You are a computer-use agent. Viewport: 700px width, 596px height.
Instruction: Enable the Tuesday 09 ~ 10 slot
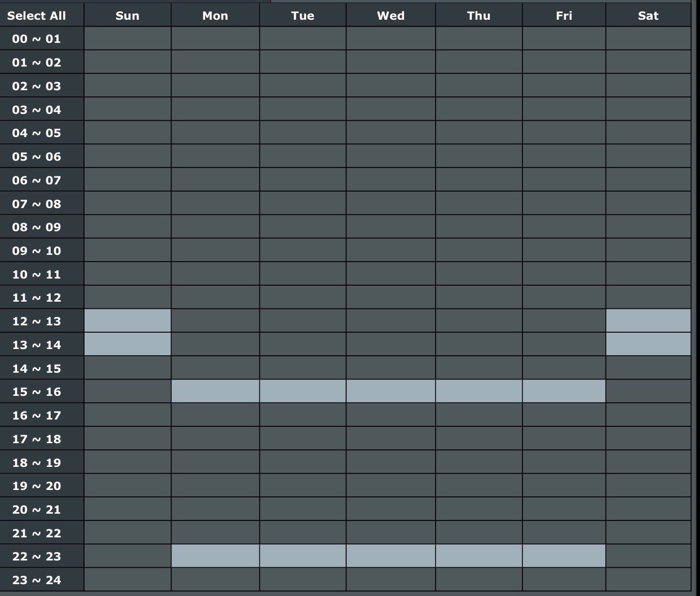(303, 250)
